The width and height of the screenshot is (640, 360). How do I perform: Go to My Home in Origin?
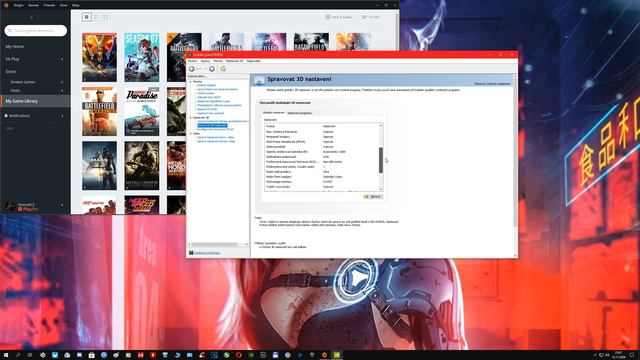[15, 47]
